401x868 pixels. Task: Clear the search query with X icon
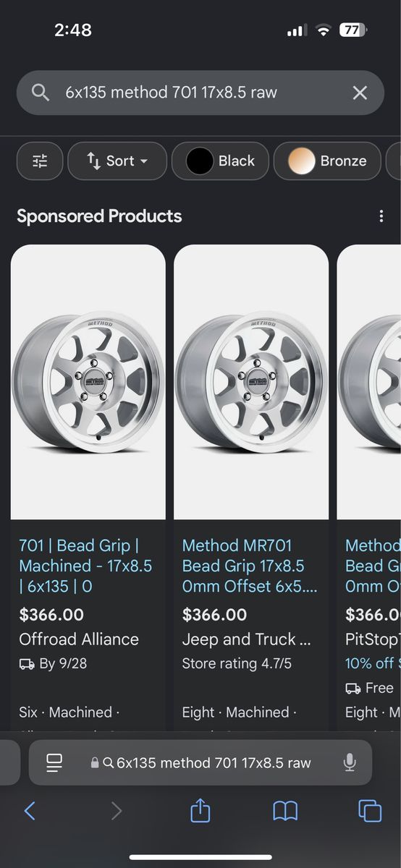(360, 93)
